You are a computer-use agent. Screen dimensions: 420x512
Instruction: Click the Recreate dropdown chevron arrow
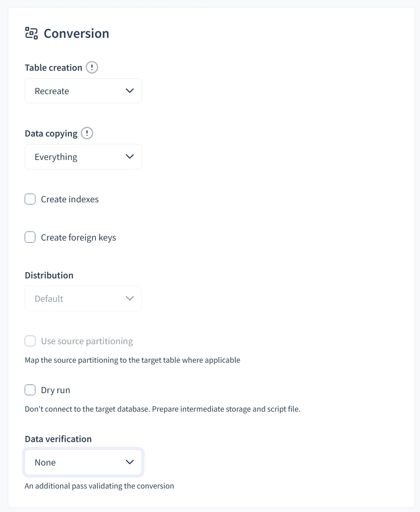(x=130, y=91)
